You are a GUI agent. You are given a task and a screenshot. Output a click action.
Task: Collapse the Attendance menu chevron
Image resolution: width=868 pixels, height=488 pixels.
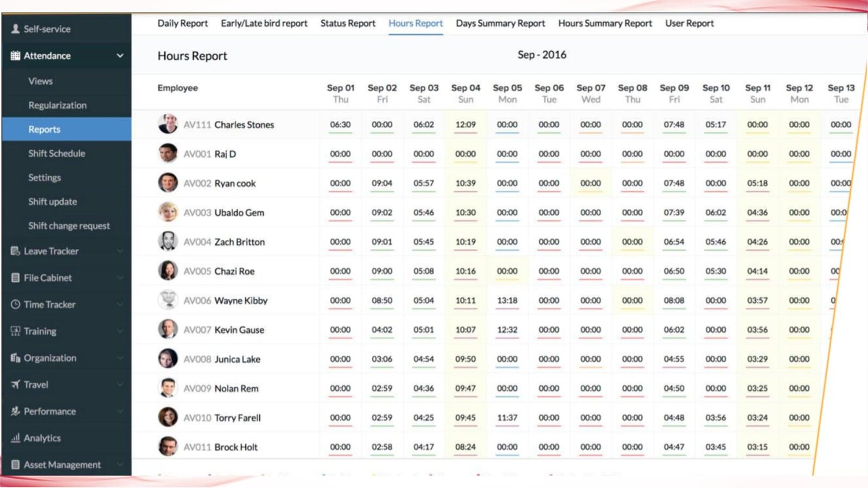(120, 55)
